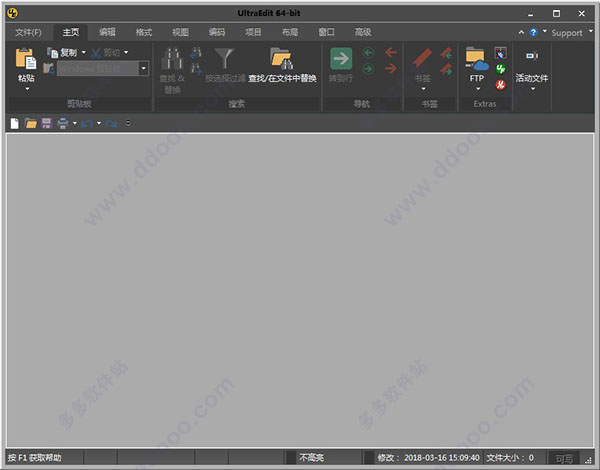The height and width of the screenshot is (470, 600).
Task: Click the modified date 2018-03-16 15:09:40 status
Action: [x=428, y=458]
